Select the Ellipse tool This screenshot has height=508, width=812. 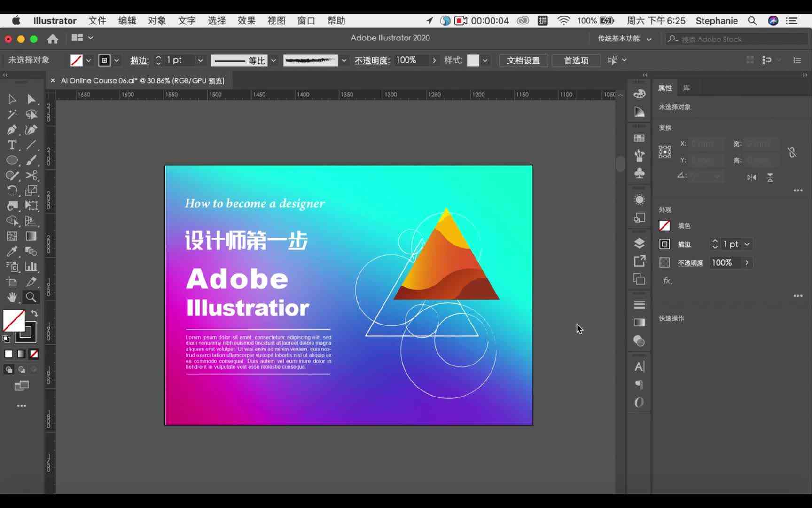coord(12,160)
